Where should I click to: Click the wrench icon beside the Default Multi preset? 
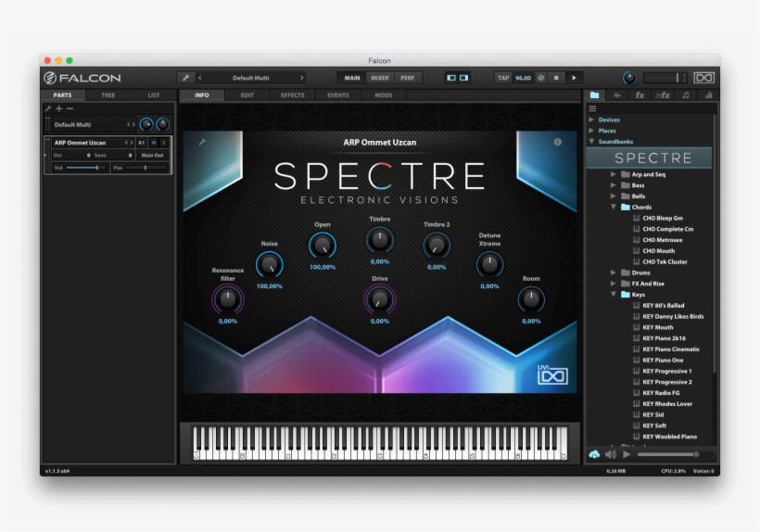coord(185,78)
